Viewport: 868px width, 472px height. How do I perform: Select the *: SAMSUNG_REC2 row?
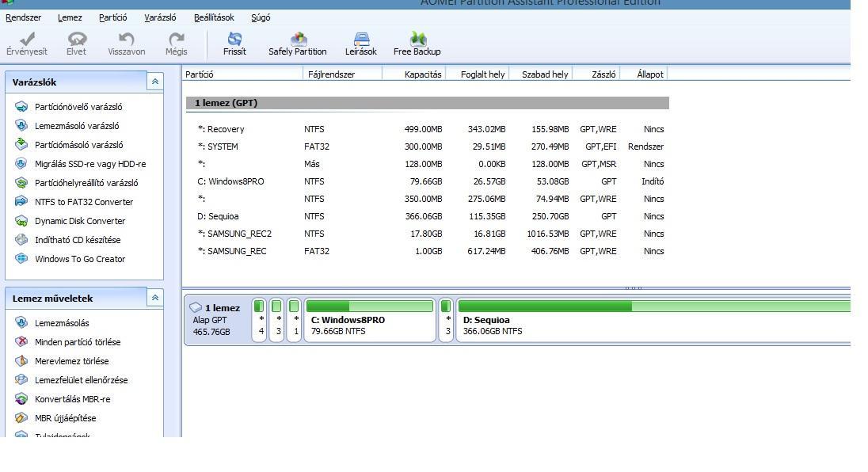(x=428, y=234)
